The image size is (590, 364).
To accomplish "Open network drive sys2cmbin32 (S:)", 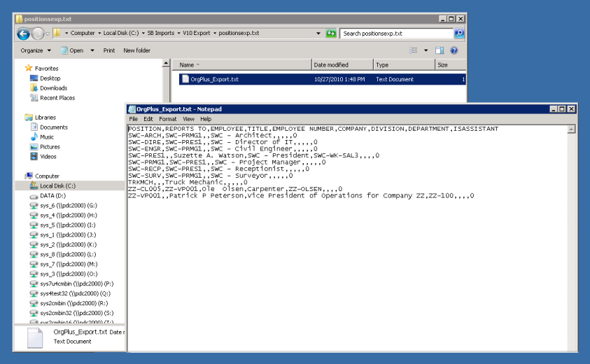I will (77, 313).
